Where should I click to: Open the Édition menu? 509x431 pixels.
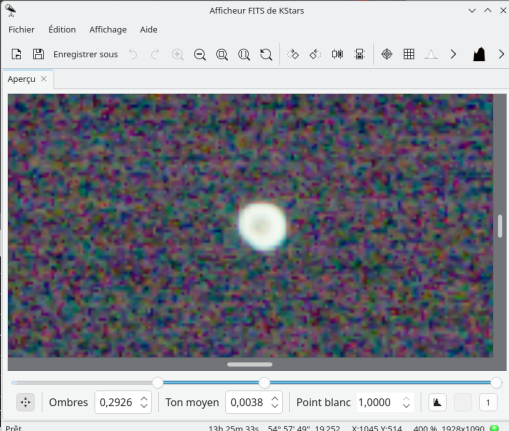62,30
